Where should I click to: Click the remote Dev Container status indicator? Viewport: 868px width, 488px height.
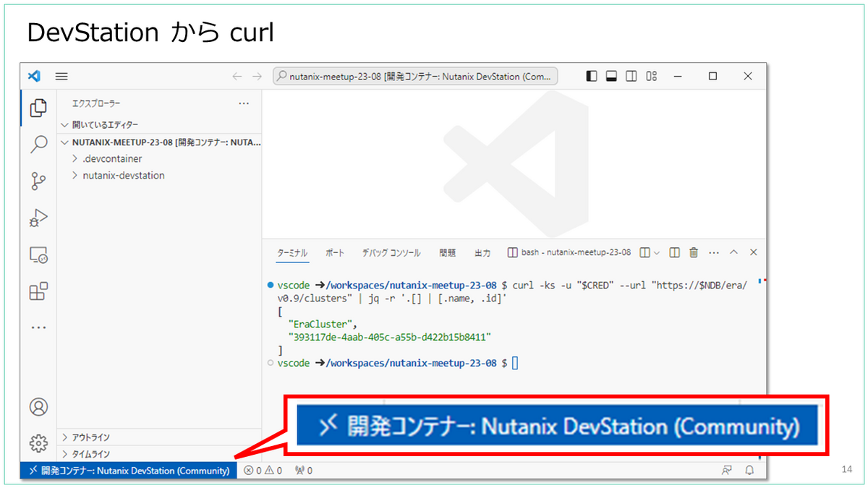coord(129,471)
